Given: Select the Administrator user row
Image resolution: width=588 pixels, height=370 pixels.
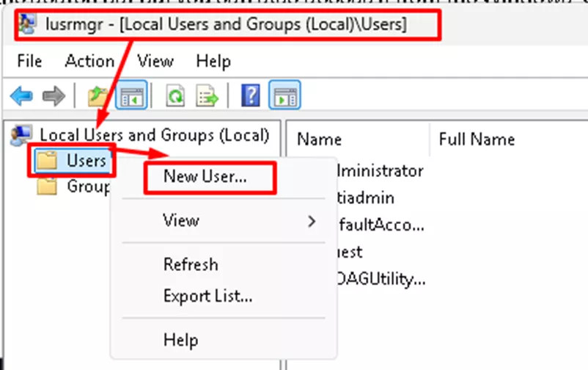Looking at the screenshot, I should click(x=381, y=171).
